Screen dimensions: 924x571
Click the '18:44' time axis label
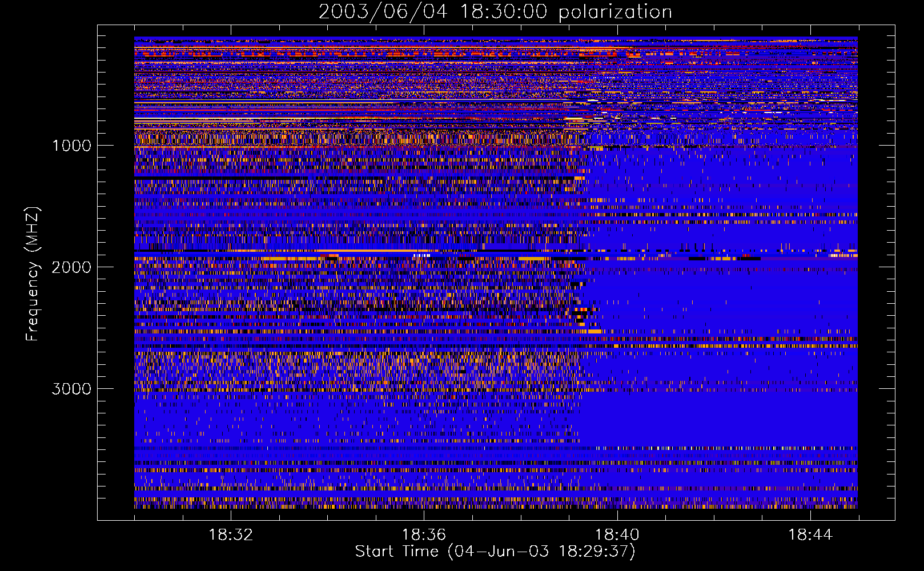click(x=810, y=535)
